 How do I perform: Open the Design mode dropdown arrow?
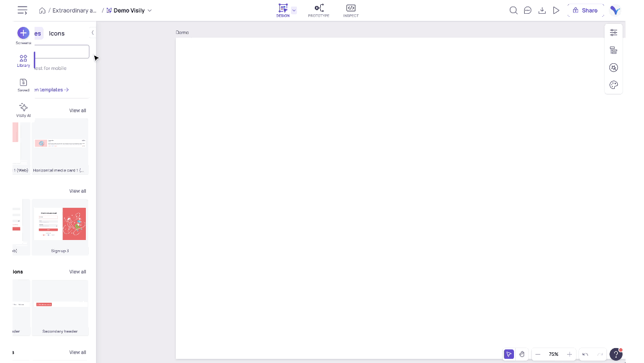coord(294,10)
